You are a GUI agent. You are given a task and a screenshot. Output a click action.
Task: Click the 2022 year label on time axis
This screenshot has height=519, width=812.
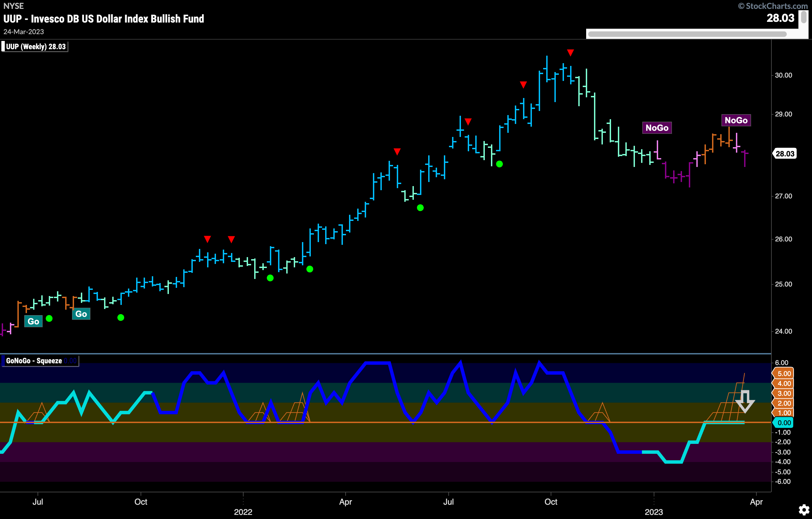coord(243,512)
